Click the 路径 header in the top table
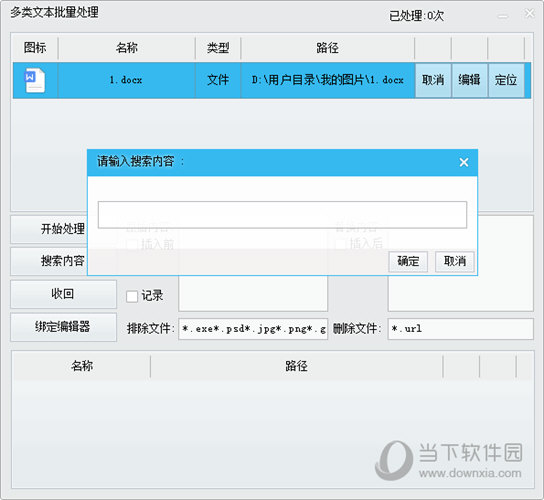Image resolution: width=544 pixels, height=500 pixels. [x=328, y=48]
